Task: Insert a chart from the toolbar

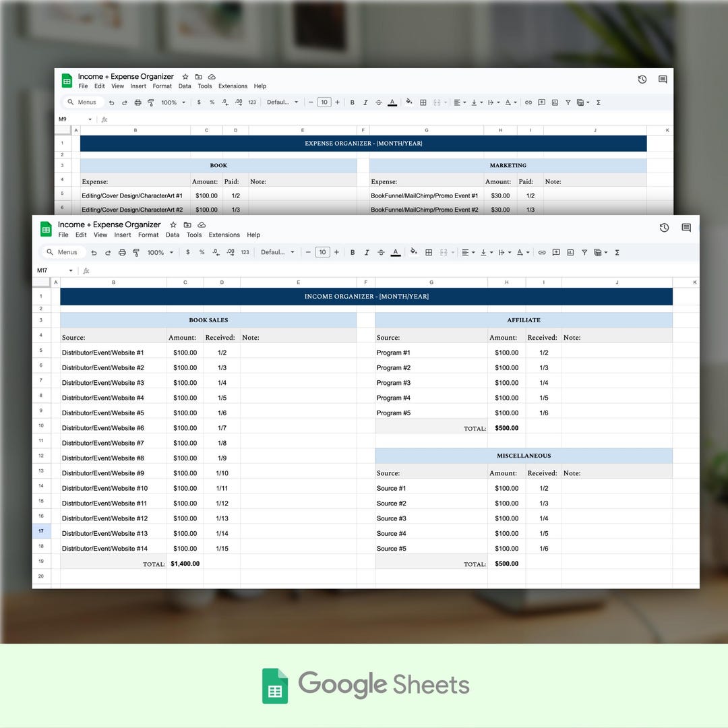Action: coord(572,252)
